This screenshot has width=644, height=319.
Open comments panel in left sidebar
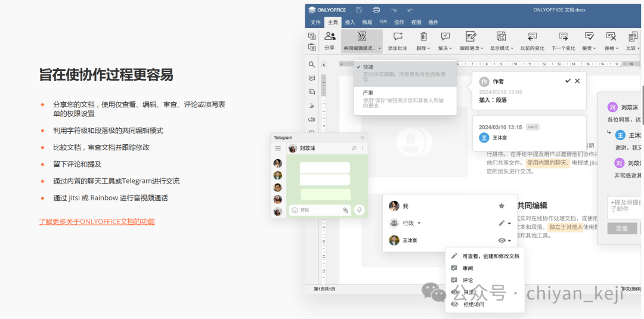pos(312,78)
